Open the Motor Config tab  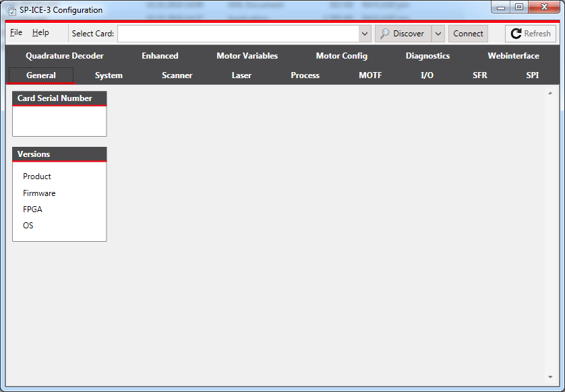point(342,56)
